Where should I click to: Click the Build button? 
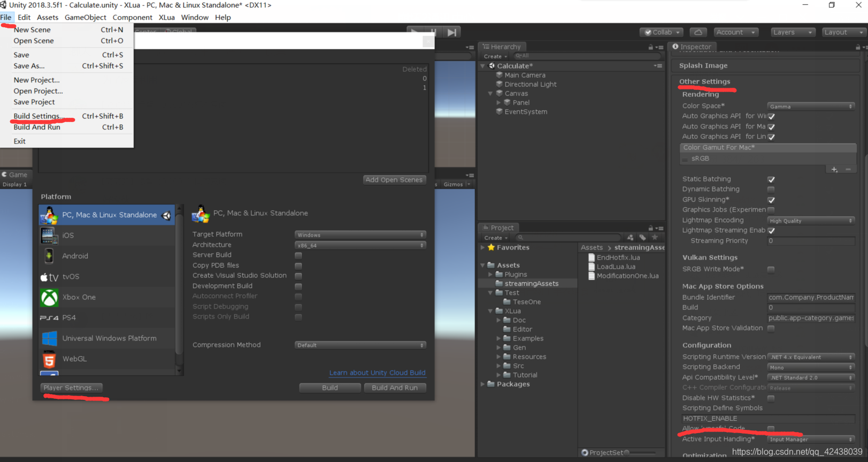pos(330,388)
